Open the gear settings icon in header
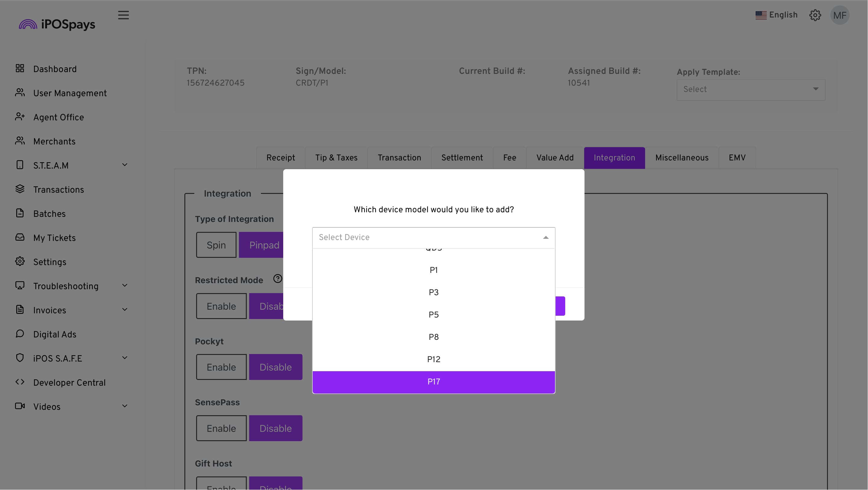The image size is (868, 490). point(815,15)
